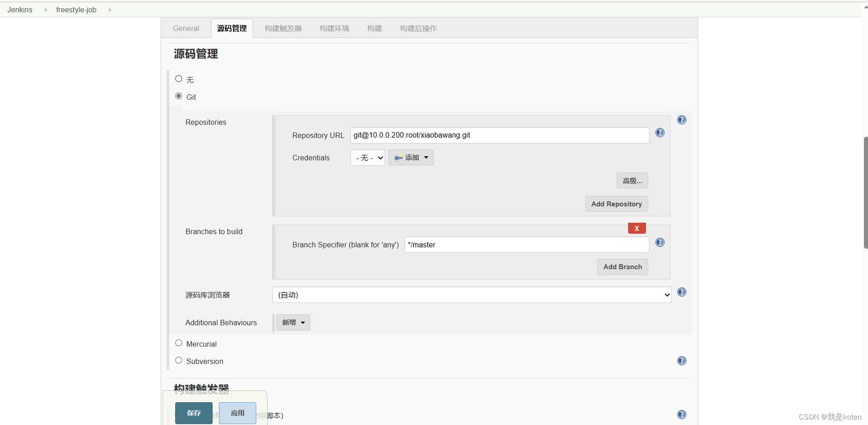Image resolution: width=868 pixels, height=425 pixels.
Task: Choose the Mercurial radio option
Action: (x=178, y=343)
